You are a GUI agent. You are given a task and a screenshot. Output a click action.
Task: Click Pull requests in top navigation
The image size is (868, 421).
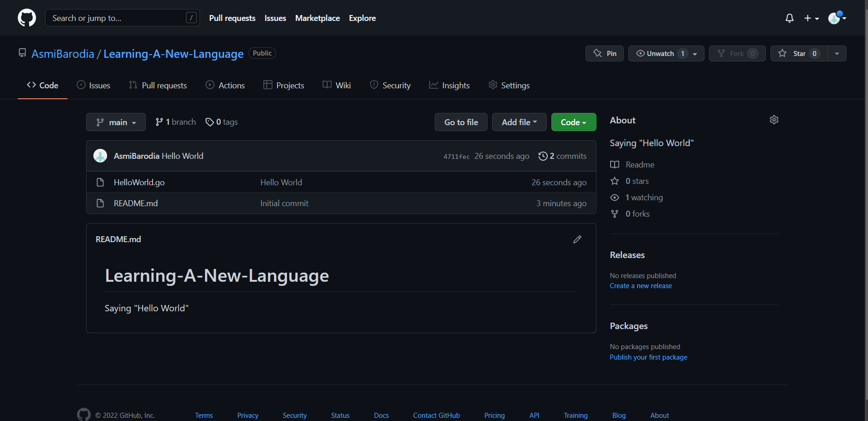tap(232, 18)
